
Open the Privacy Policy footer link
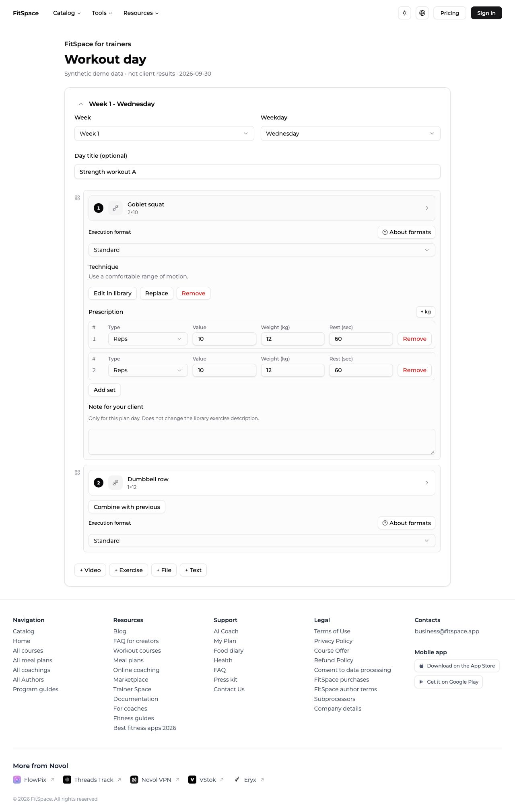pyautogui.click(x=333, y=641)
